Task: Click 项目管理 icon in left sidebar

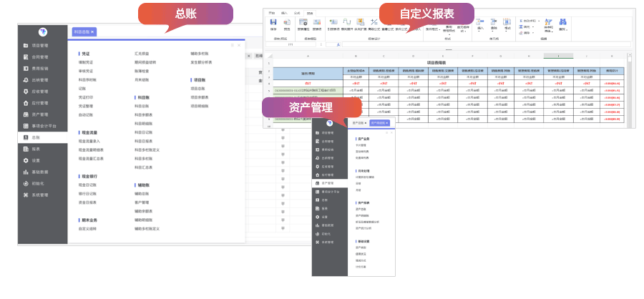Action: pos(26,45)
